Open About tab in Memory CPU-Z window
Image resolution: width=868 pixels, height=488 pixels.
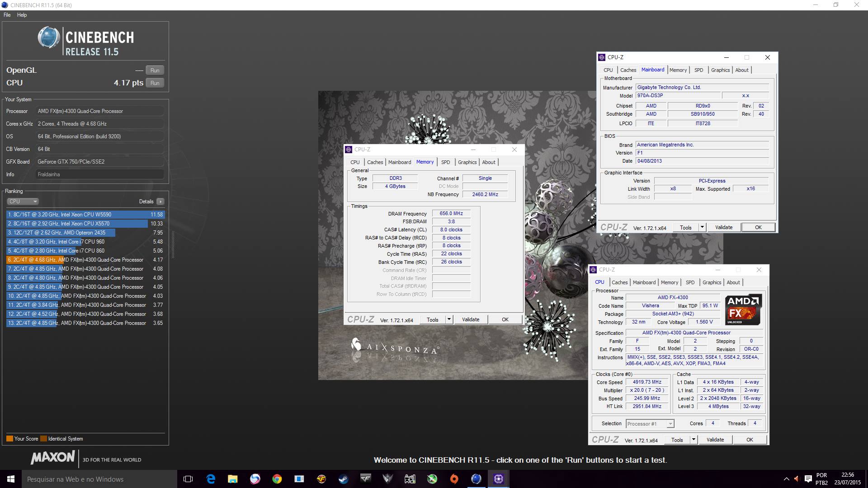click(x=489, y=162)
